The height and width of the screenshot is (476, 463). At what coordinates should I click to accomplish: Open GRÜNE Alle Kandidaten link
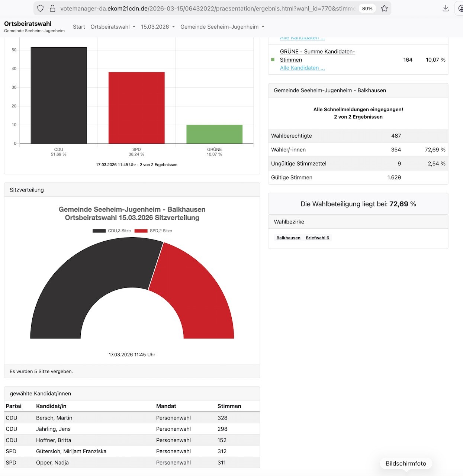(302, 68)
